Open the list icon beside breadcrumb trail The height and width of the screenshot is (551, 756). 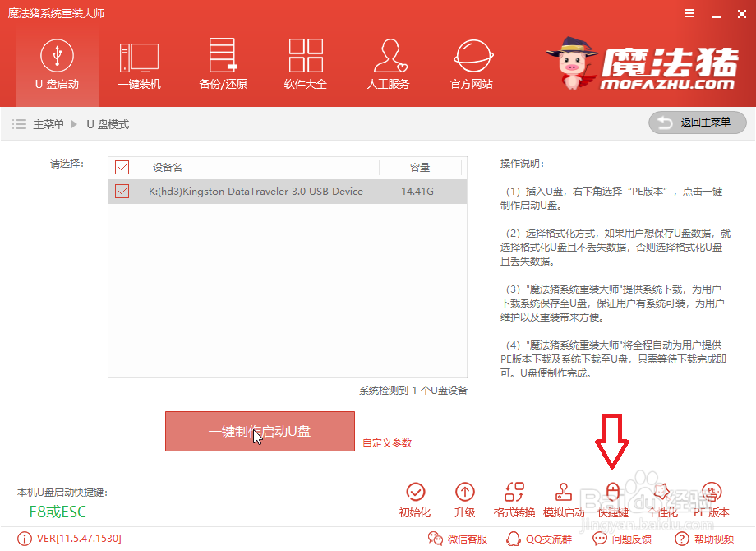click(20, 123)
